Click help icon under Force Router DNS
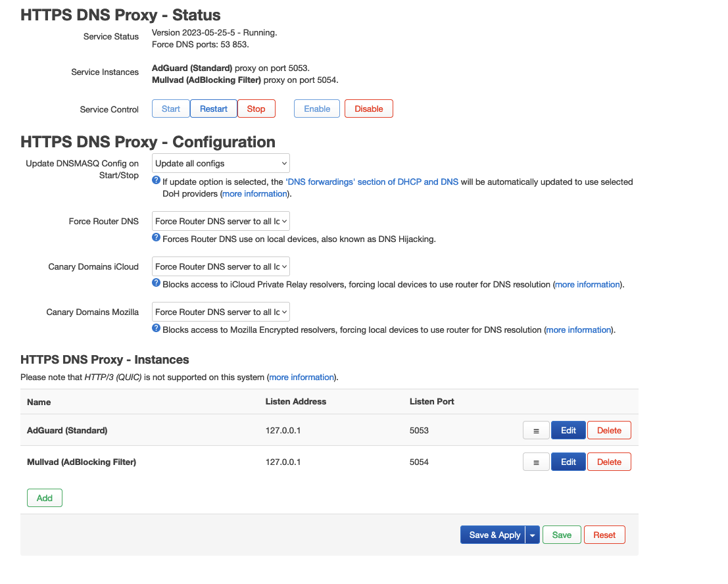Screen dimensions: 728x584 (156, 237)
